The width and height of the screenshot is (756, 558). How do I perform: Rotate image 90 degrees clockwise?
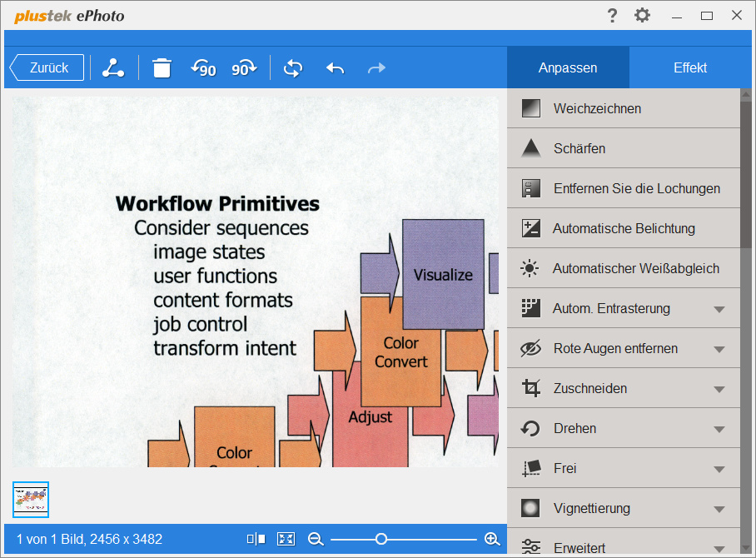(244, 68)
